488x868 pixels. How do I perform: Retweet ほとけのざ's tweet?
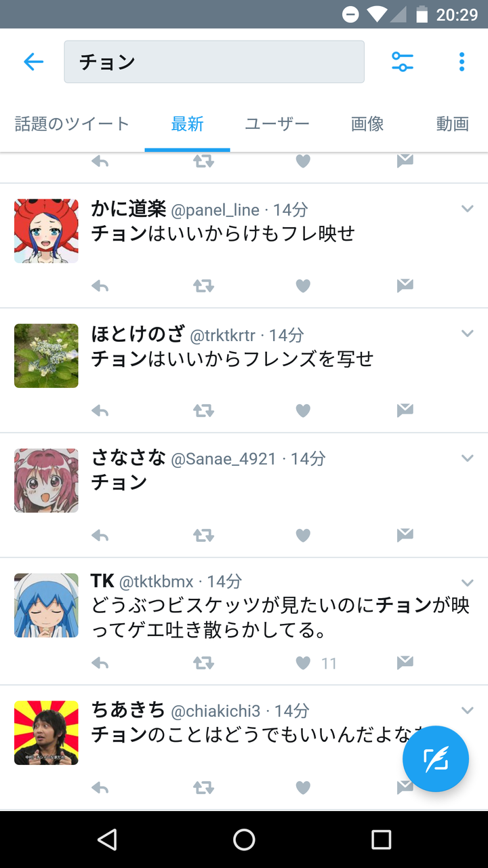(203, 411)
